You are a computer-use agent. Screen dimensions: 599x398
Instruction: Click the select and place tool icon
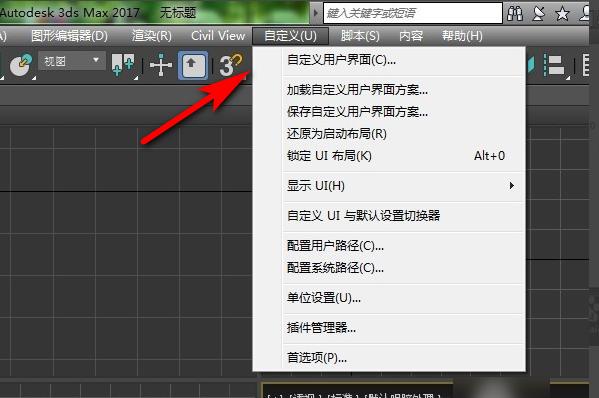pyautogui.click(x=20, y=65)
